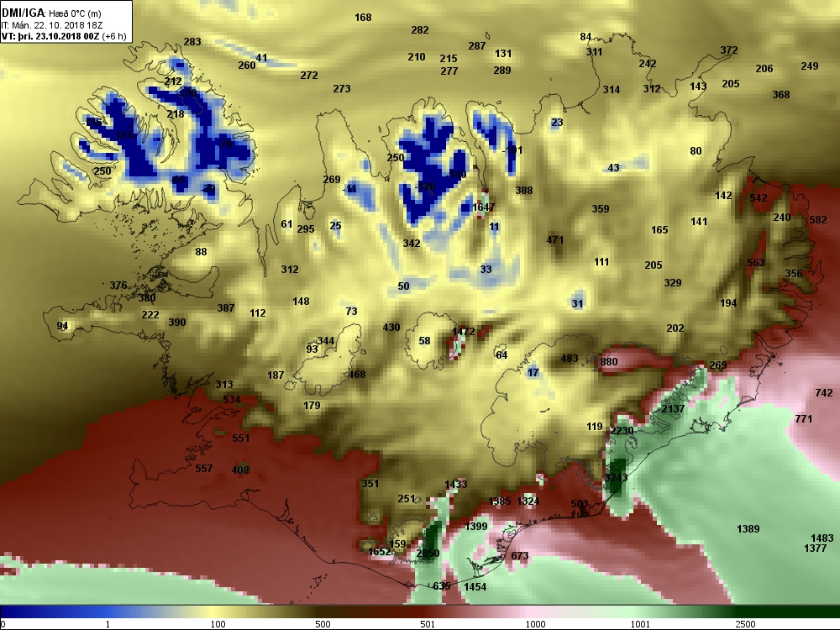Select the map value 2137
This screenshot has height=630, width=840.
pos(673,409)
